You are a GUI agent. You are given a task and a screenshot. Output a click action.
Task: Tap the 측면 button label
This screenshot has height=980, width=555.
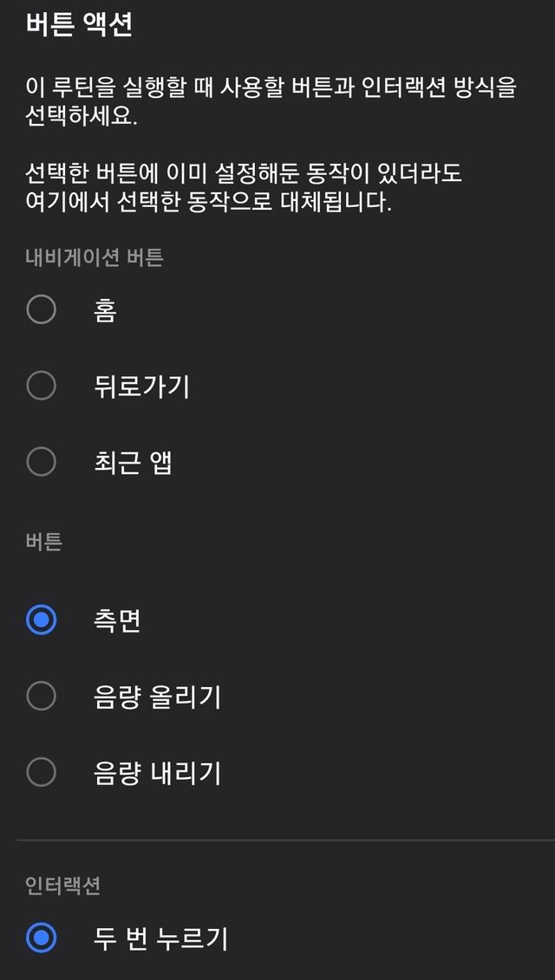[117, 620]
